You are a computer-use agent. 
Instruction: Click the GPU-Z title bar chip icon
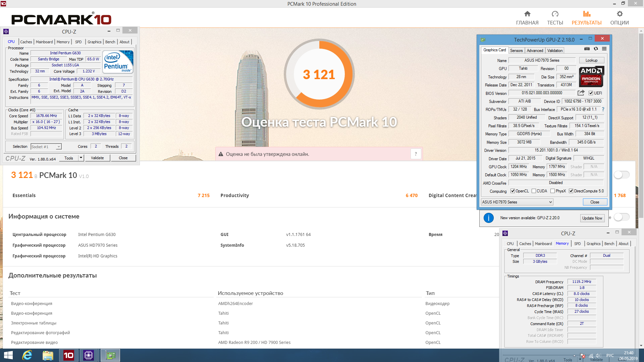[x=483, y=40]
